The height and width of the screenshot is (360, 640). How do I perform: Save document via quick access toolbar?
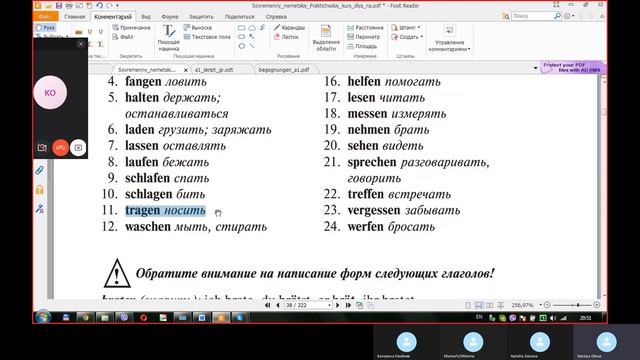[x=59, y=6]
